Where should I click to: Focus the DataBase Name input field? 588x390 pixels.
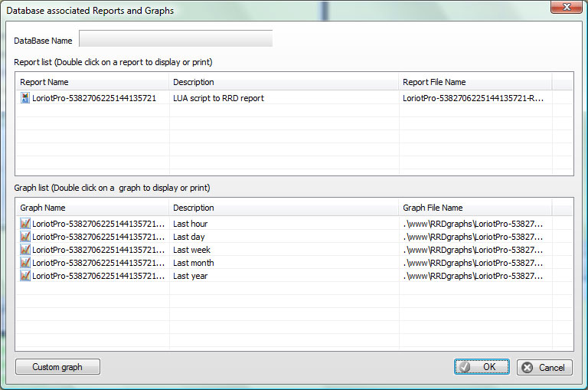tap(175, 39)
